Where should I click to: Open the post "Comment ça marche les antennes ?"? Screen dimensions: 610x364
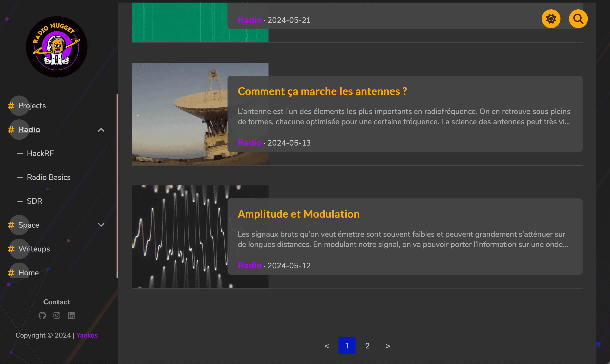tap(322, 91)
